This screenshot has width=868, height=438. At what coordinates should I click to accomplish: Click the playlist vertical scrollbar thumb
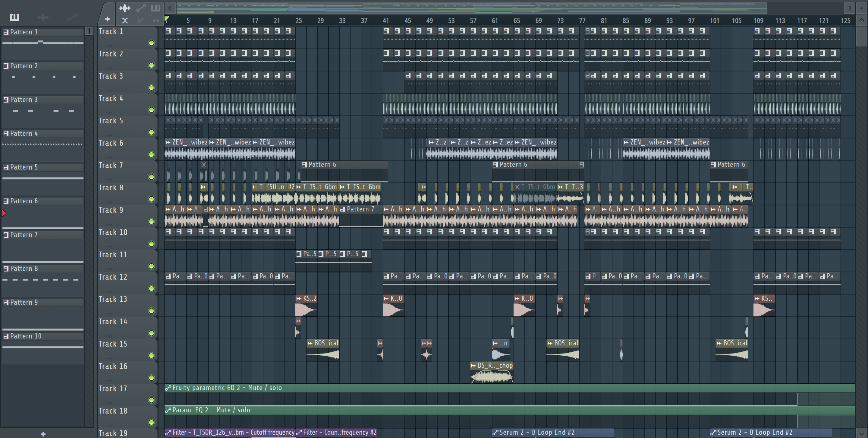point(861,36)
